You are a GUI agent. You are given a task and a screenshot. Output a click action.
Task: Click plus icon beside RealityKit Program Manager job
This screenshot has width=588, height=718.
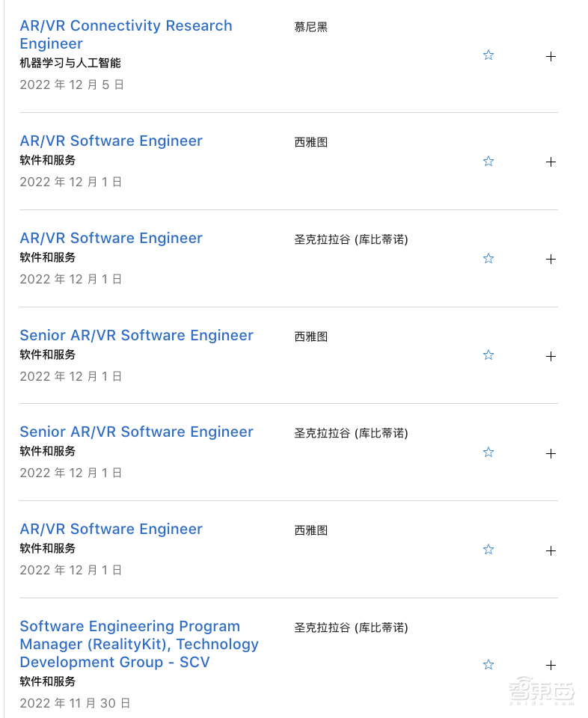tap(551, 665)
